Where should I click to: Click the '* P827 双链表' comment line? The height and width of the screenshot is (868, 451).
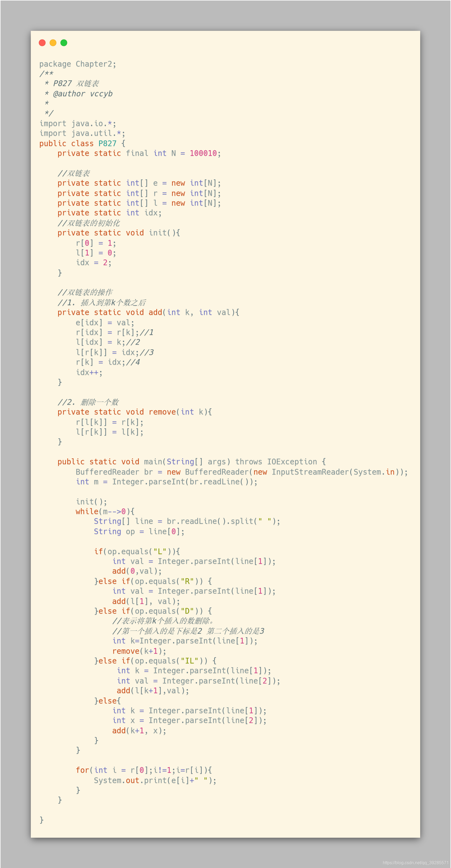pos(71,84)
